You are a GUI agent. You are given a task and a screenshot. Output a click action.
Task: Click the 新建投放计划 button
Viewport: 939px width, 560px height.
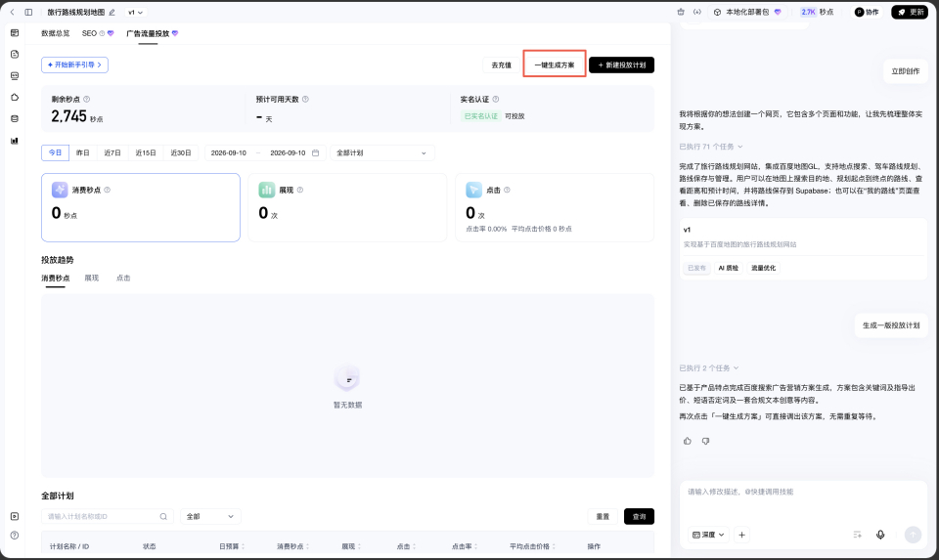pyautogui.click(x=622, y=65)
